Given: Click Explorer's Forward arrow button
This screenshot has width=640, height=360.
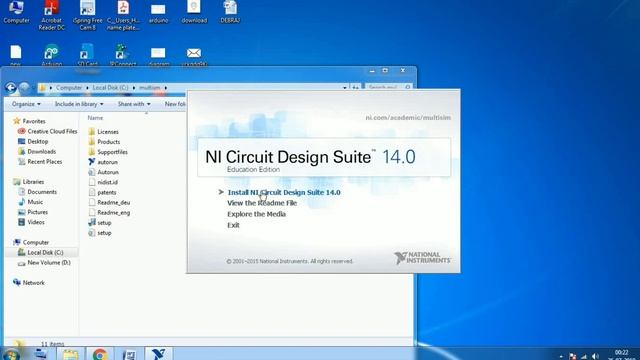Looking at the screenshot, I should 24,88.
